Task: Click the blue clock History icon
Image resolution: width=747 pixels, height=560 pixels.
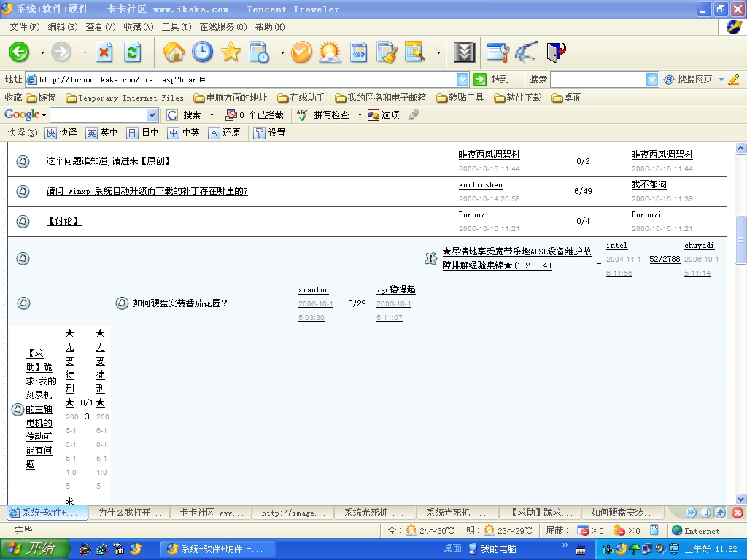Action: (202, 52)
